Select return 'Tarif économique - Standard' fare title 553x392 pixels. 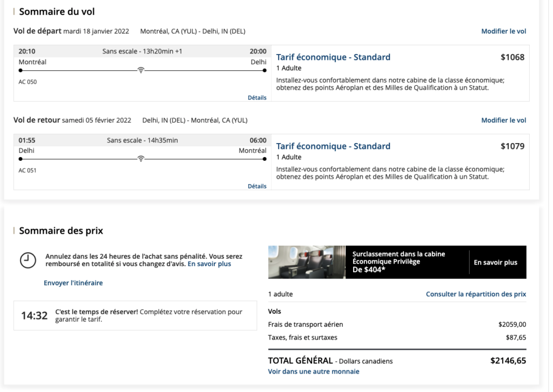pyautogui.click(x=333, y=146)
